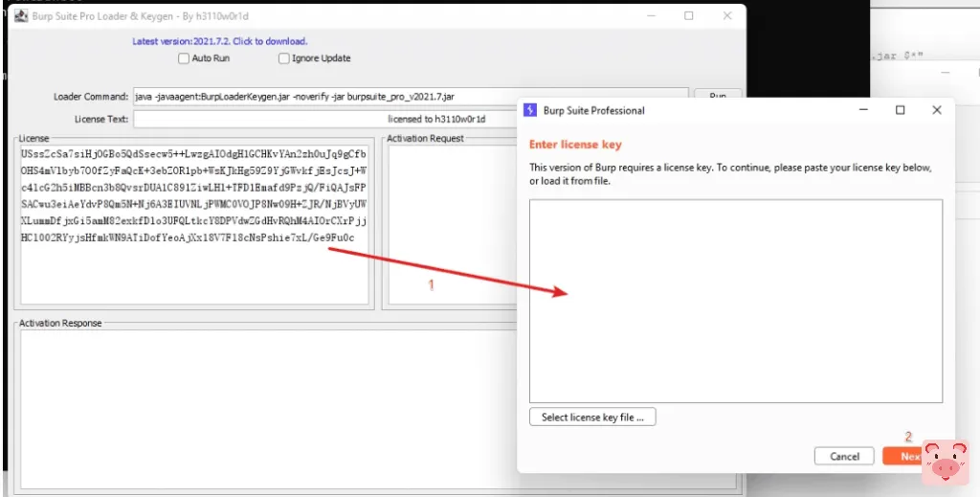Click the empty license key paste box
The image size is (980, 497).
coord(736,301)
